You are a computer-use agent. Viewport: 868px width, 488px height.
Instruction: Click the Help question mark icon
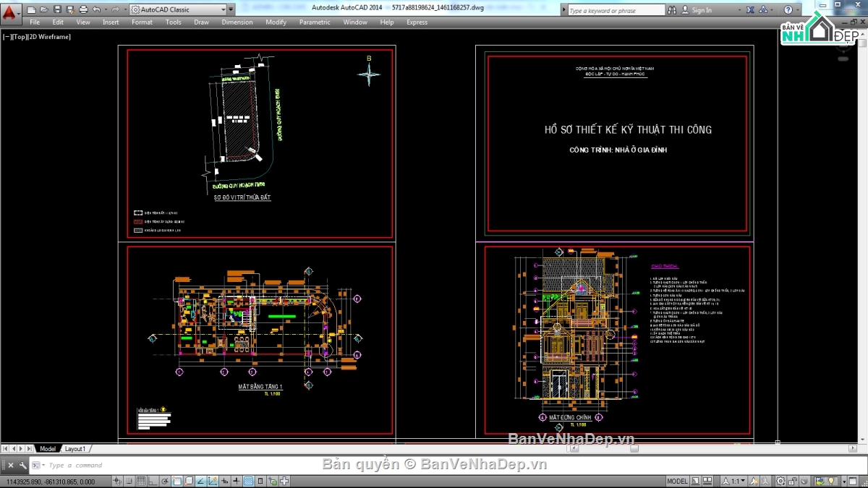(788, 10)
